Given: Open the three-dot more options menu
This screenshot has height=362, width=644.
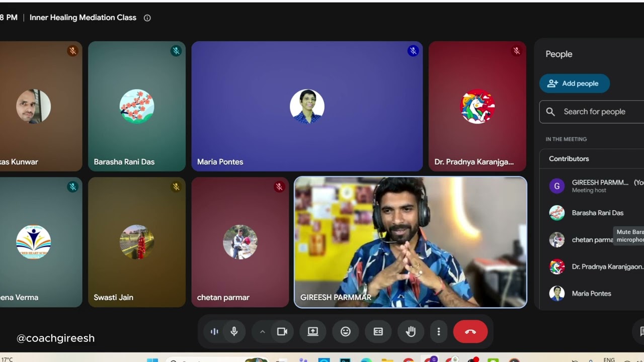Looking at the screenshot, I should point(439,331).
